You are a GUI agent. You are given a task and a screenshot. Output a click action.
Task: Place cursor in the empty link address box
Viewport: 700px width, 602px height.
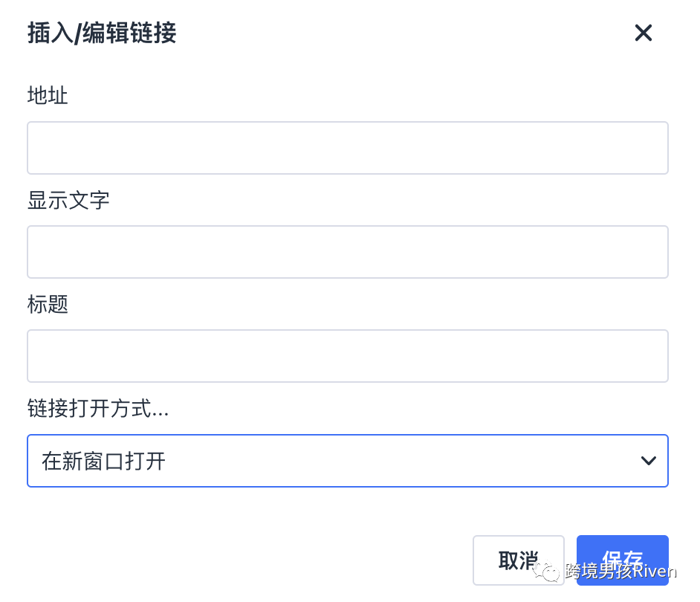pos(347,148)
